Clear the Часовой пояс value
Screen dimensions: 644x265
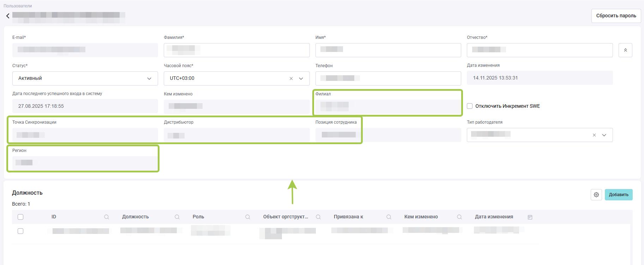click(291, 78)
